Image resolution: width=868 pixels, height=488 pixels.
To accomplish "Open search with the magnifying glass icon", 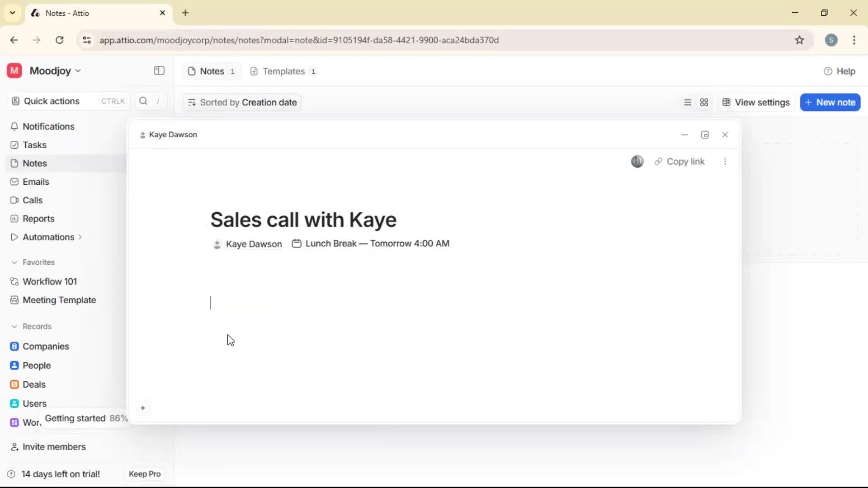I will pos(143,101).
